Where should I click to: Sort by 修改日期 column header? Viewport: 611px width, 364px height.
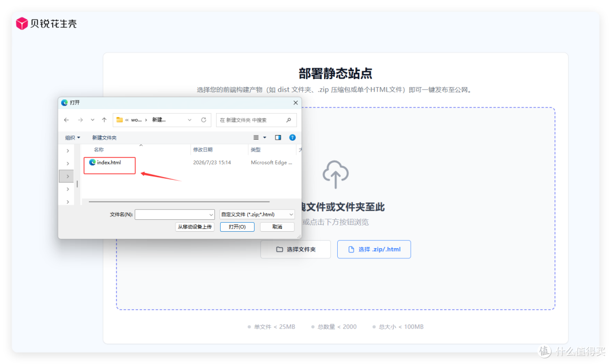click(203, 149)
